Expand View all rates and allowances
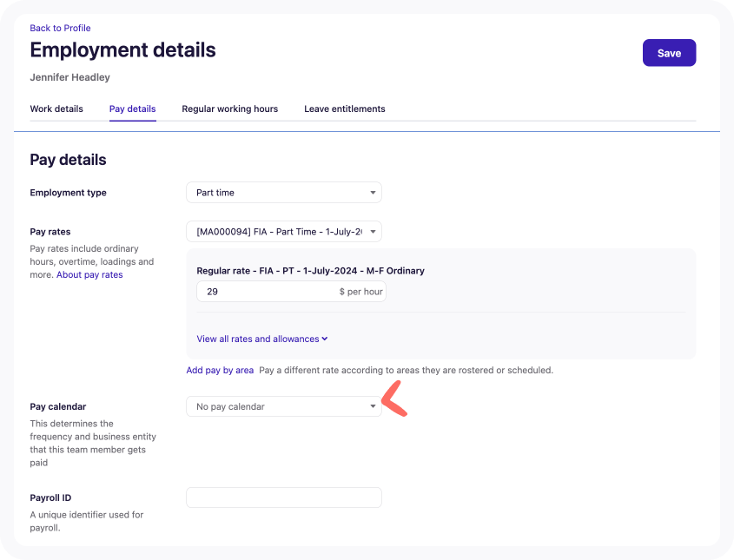 tap(262, 339)
